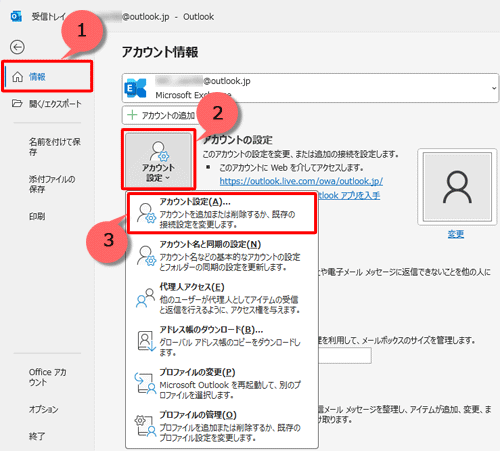Click the profile photo placeholder
The image size is (500, 451).
pos(457,187)
